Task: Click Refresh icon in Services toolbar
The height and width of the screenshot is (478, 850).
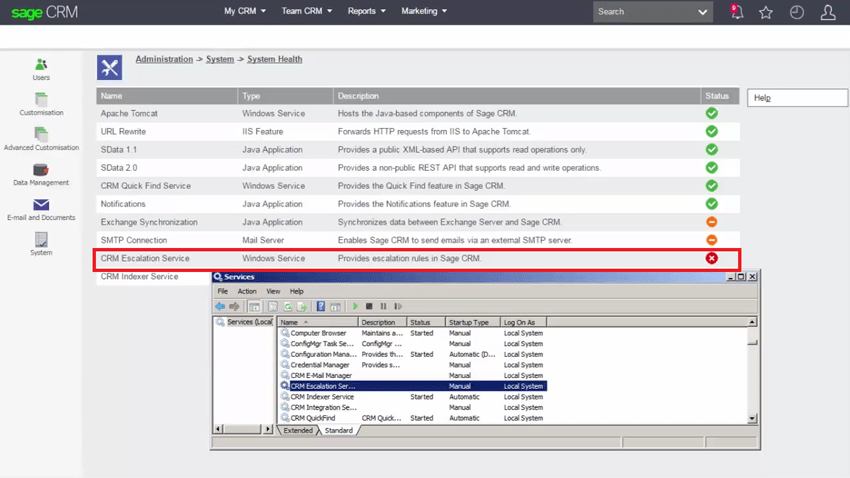Action: point(288,306)
